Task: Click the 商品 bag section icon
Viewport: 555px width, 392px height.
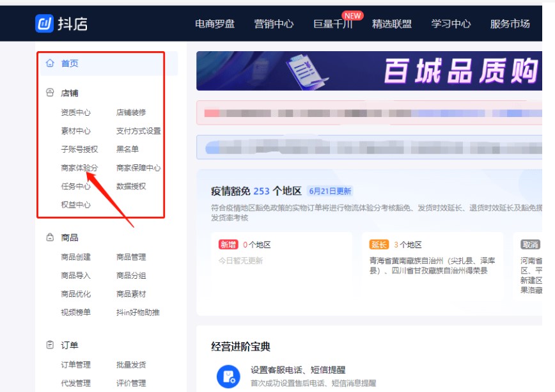Action: tap(50, 237)
